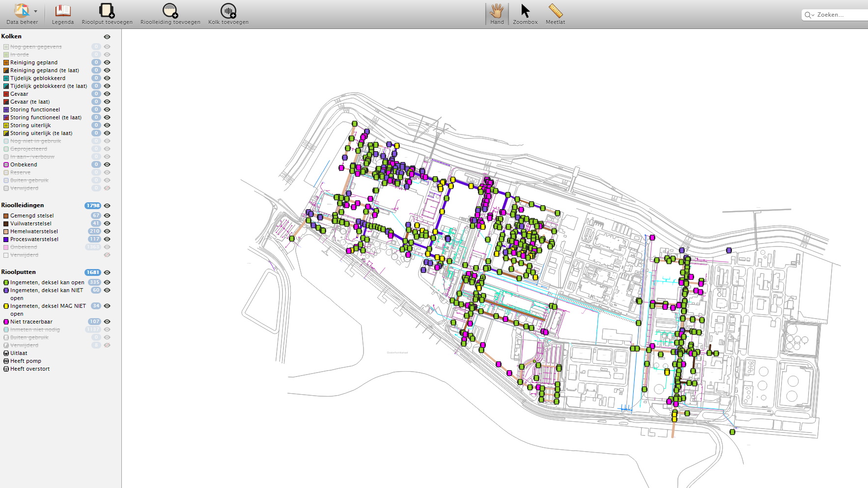The width and height of the screenshot is (868, 488).
Task: Select the Rioolputten section header
Action: point(19,272)
